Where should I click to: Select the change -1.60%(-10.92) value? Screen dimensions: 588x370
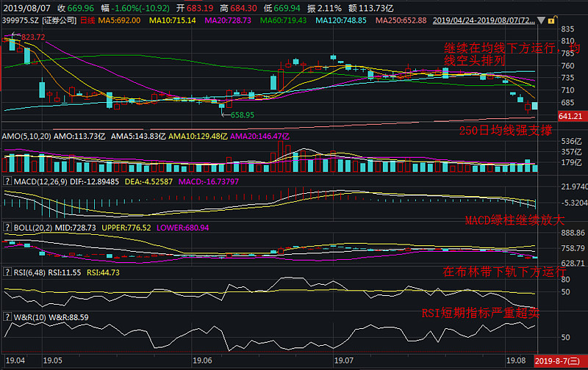(x=140, y=8)
